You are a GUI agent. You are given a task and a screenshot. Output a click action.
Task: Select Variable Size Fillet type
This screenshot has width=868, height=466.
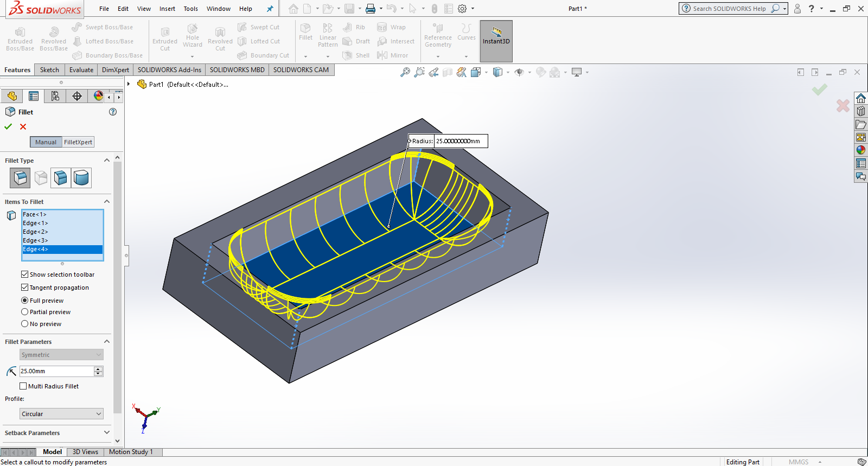click(x=41, y=177)
